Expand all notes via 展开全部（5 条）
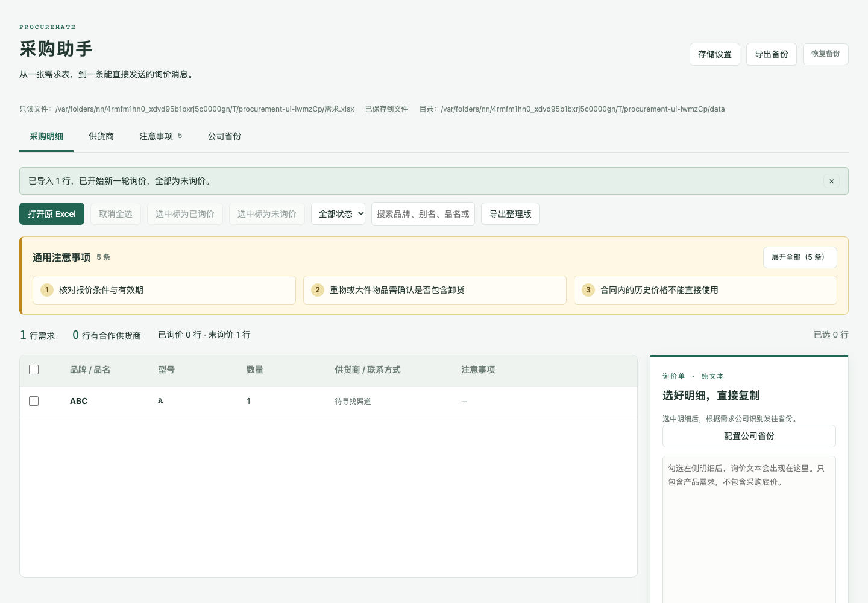Viewport: 868px width, 603px height. 800,257
